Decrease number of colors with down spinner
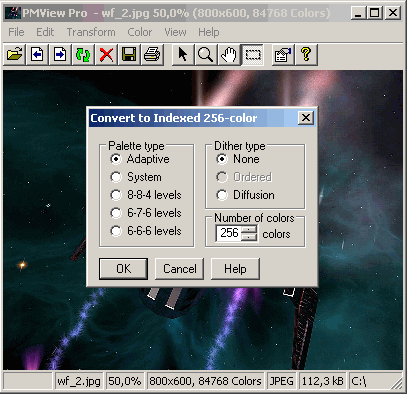Image resolution: width=407 pixels, height=394 pixels. point(249,237)
